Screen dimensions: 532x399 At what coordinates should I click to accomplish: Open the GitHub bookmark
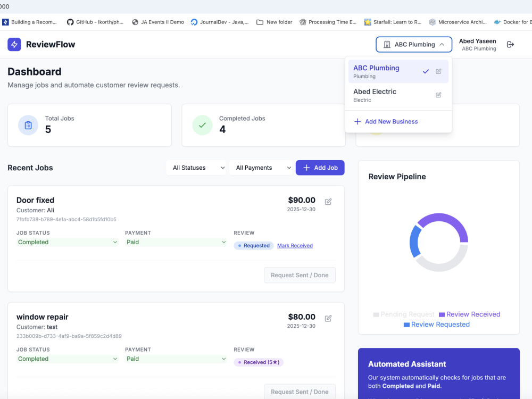95,22
